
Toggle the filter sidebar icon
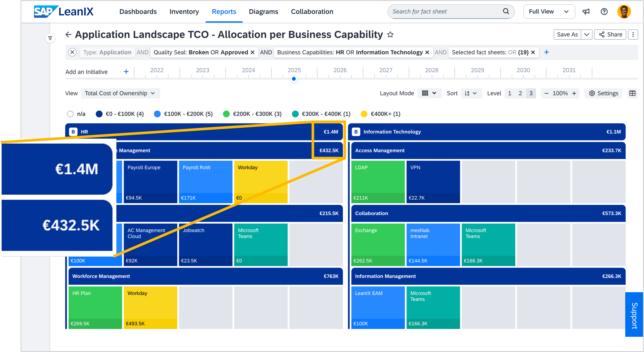coord(50,38)
